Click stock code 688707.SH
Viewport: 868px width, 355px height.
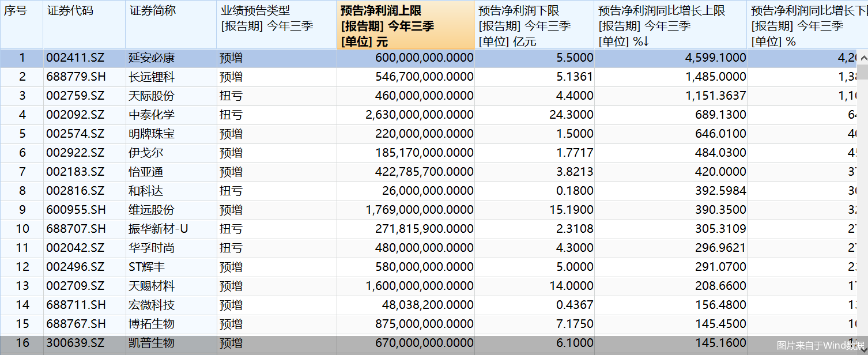click(x=76, y=229)
